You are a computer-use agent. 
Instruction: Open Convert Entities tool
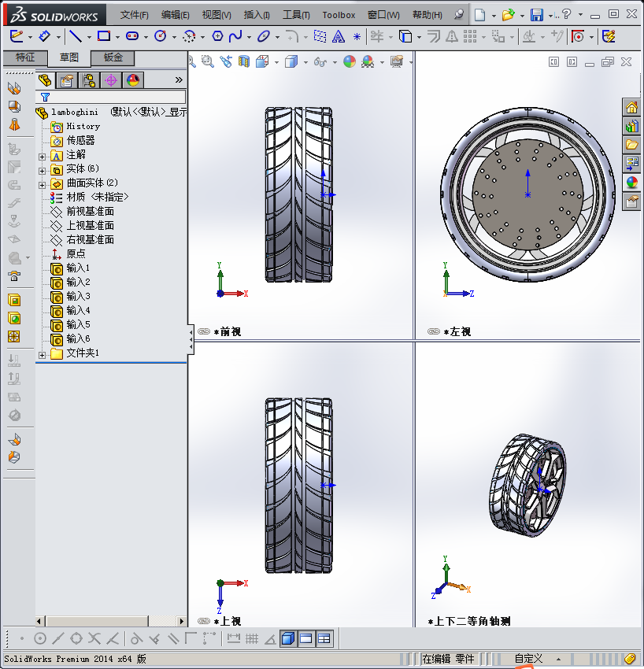point(405,36)
